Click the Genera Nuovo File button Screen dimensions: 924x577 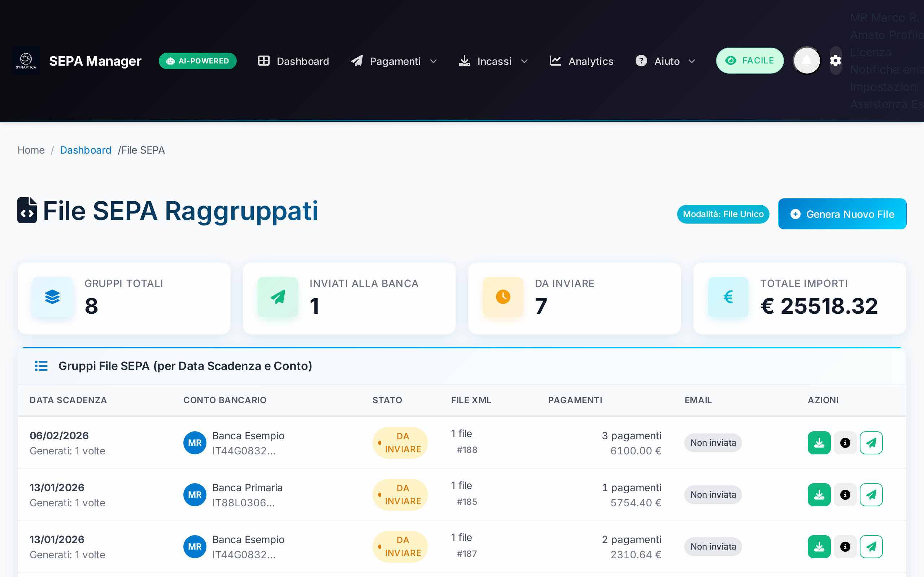(x=842, y=214)
